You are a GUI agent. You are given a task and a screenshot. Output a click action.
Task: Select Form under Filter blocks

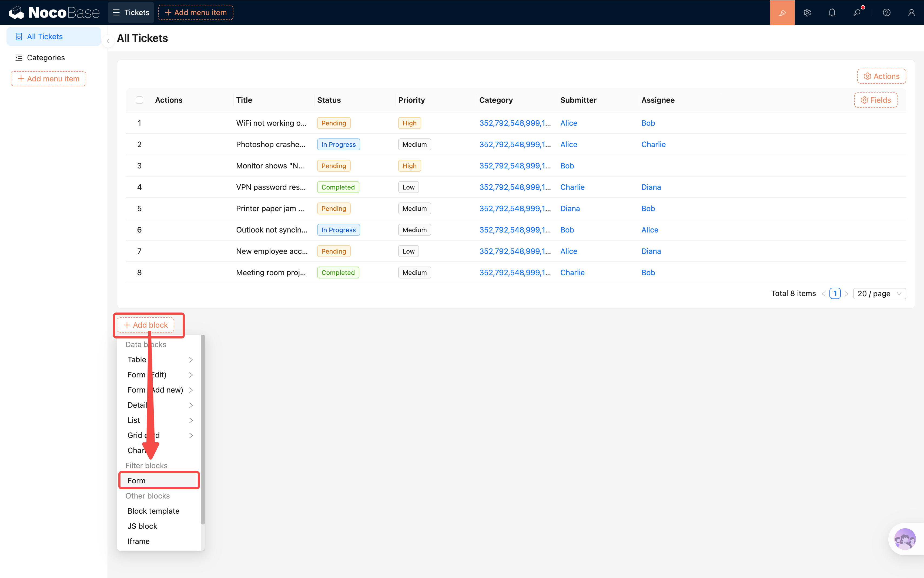(x=159, y=480)
